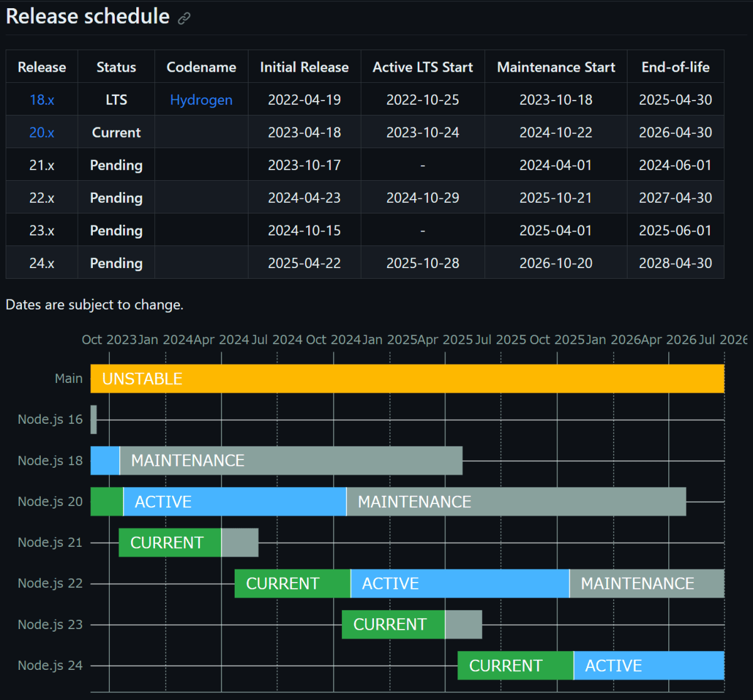The height and width of the screenshot is (700, 753).
Task: Click maintenance start date 2024-04-01
Action: (x=556, y=165)
